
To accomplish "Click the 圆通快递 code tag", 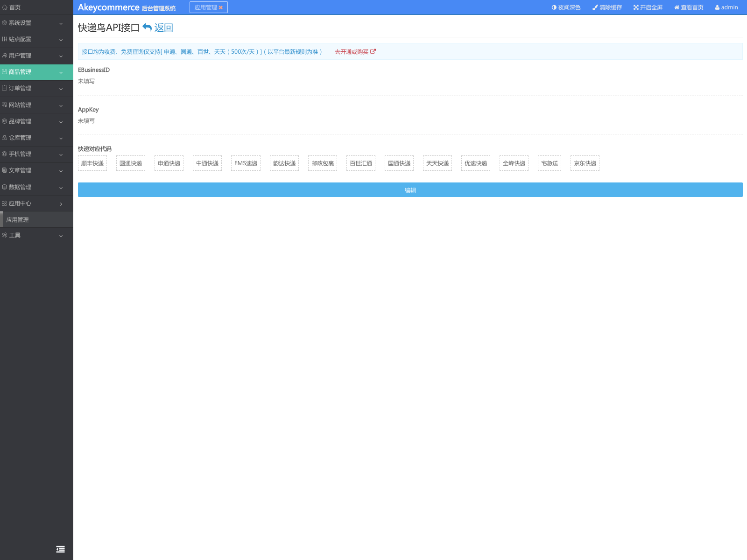I will [131, 163].
